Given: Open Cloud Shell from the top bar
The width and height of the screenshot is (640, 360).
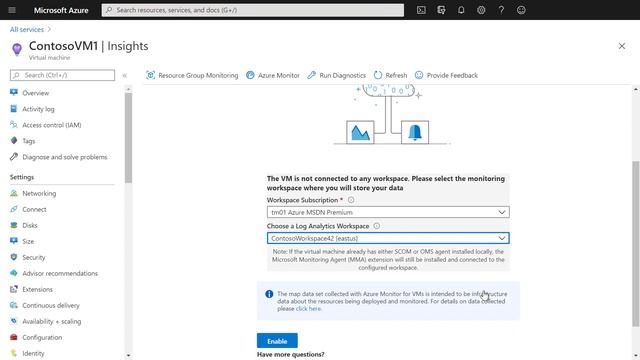Looking at the screenshot, I should tap(421, 10).
